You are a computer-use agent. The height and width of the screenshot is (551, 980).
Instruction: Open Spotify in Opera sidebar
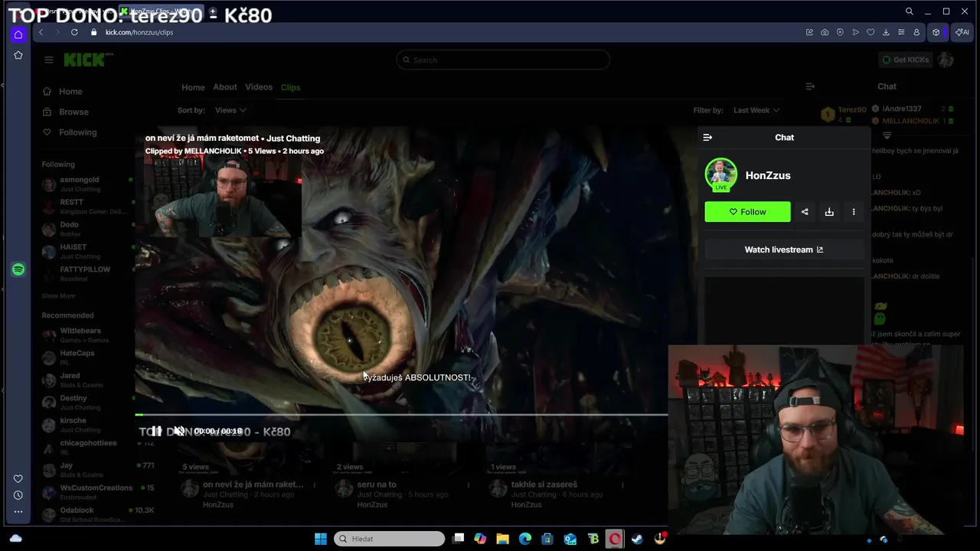(x=18, y=269)
